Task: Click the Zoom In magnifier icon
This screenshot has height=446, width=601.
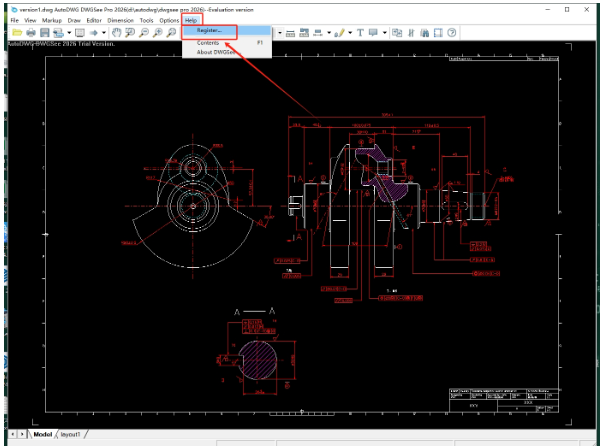Action: 158,33
